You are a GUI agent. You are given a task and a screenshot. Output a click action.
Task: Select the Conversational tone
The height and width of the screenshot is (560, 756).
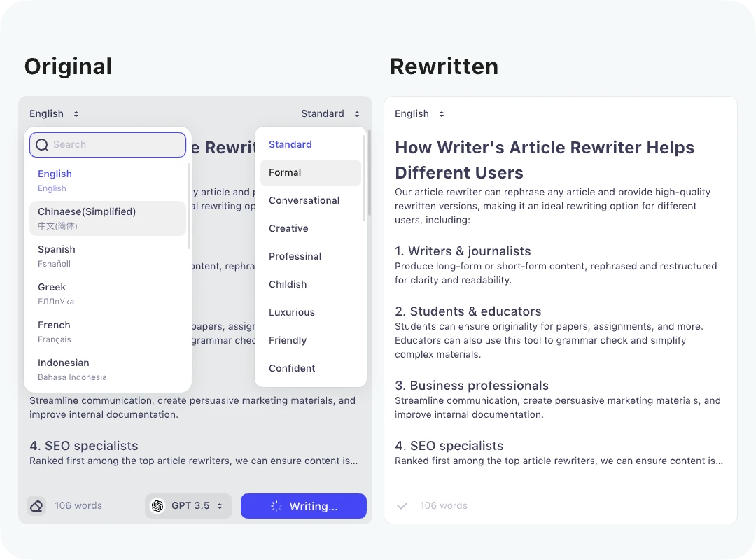304,200
